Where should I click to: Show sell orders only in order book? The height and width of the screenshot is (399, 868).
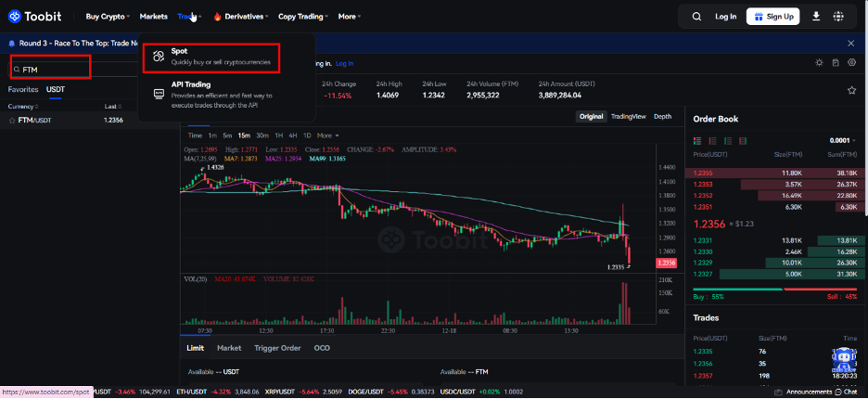pos(713,141)
